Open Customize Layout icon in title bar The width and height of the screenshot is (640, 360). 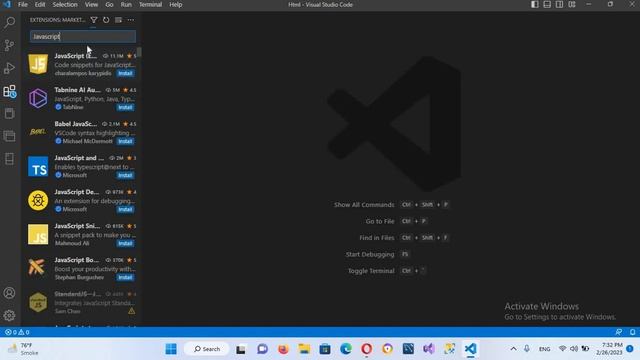coord(572,4)
